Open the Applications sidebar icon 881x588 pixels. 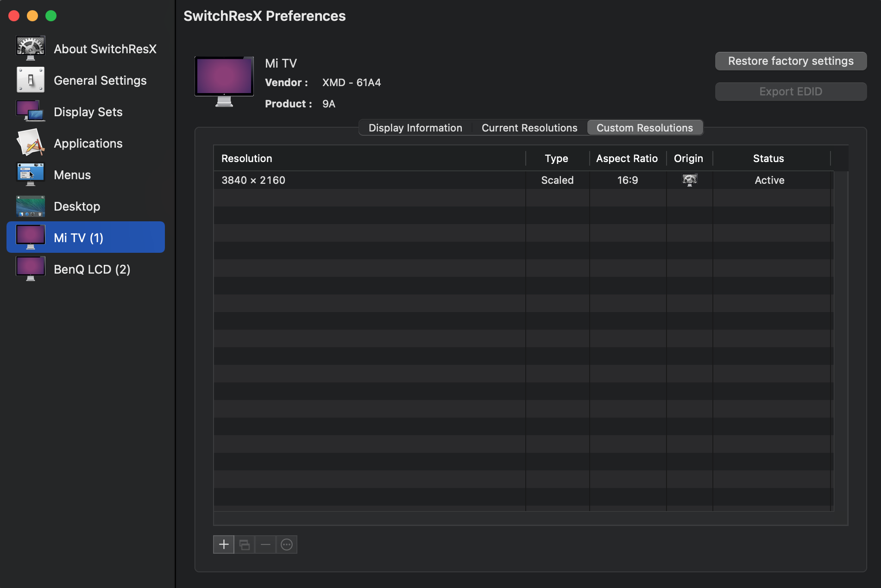(31, 143)
